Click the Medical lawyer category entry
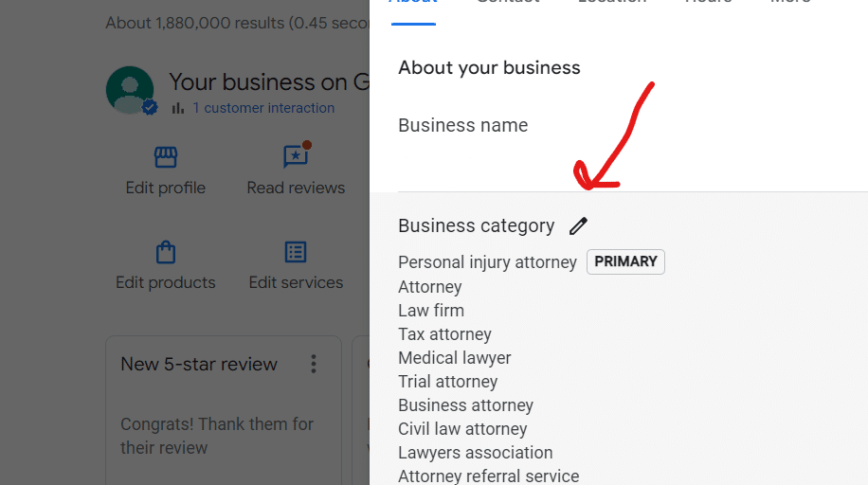 455,358
